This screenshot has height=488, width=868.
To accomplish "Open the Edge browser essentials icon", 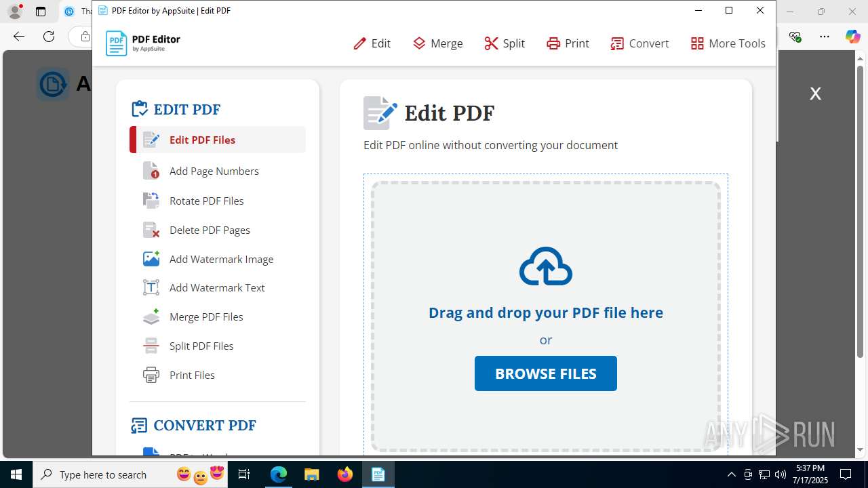I will tap(795, 37).
